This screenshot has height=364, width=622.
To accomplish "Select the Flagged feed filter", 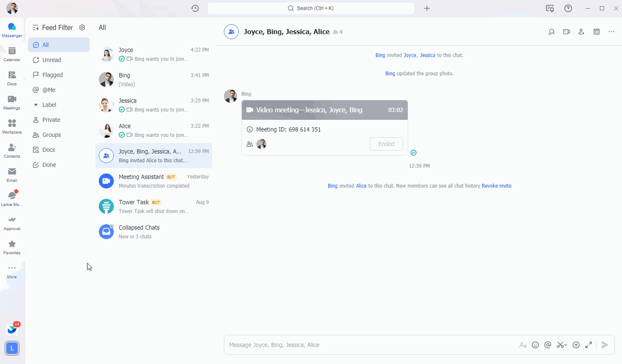I will 52,75.
